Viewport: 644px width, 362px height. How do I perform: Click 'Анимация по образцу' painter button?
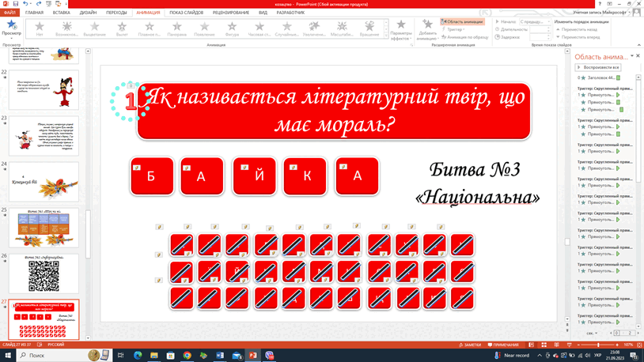coord(465,37)
